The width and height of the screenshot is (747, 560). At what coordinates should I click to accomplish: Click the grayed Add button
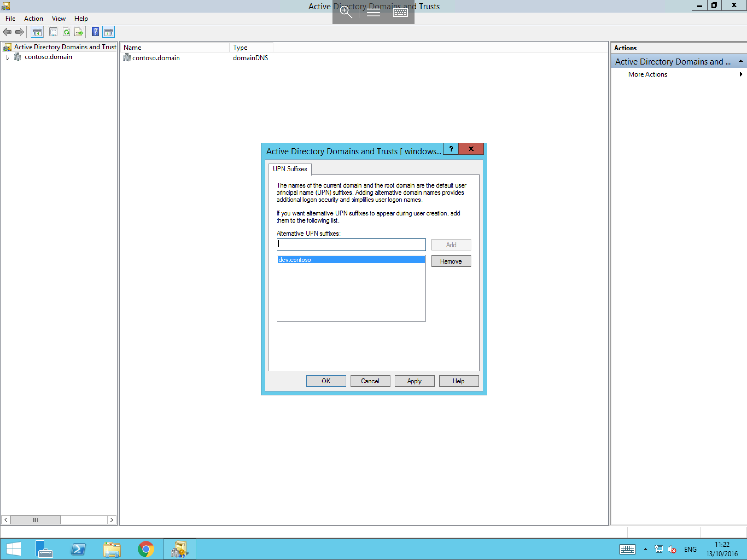pos(451,245)
